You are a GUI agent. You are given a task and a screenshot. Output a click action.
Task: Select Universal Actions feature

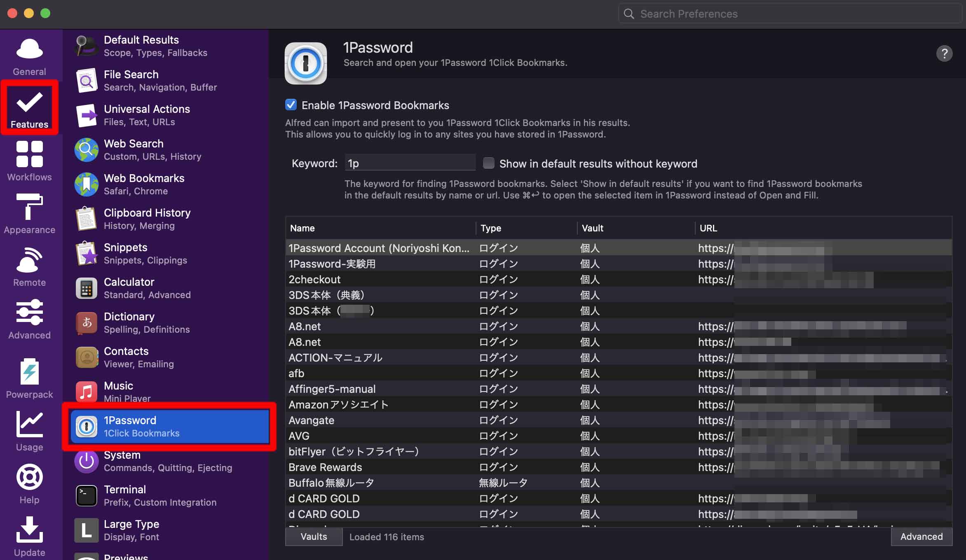point(169,115)
